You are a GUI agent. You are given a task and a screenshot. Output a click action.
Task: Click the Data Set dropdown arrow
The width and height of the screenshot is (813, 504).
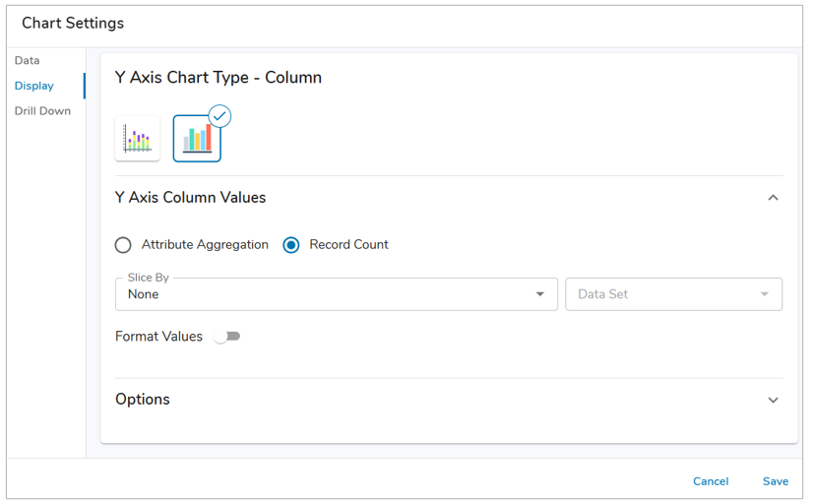coord(765,294)
